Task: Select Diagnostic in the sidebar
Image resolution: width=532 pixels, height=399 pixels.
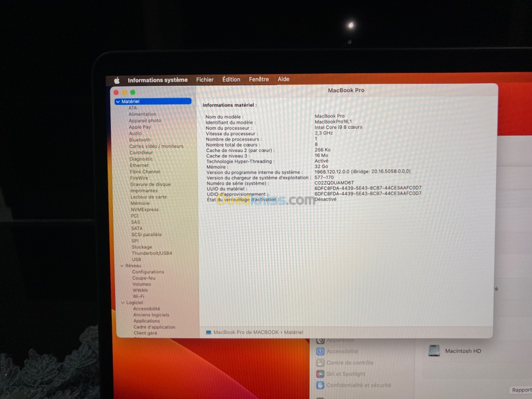Action: pos(141,159)
